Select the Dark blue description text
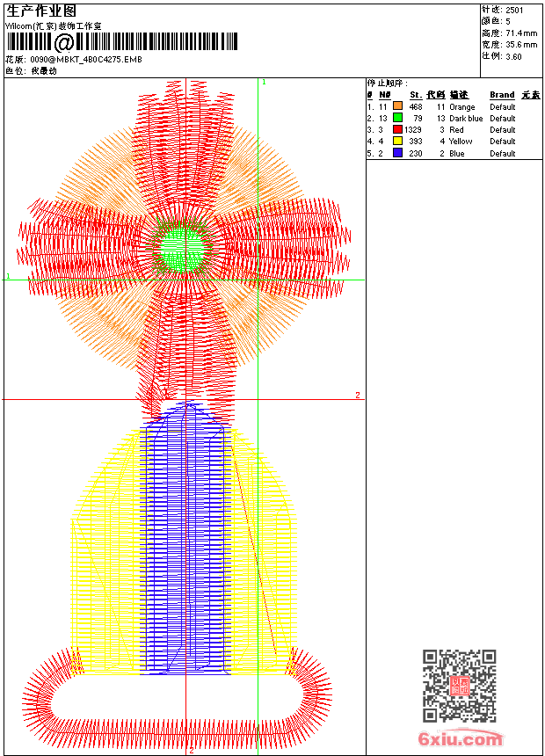 click(x=466, y=118)
